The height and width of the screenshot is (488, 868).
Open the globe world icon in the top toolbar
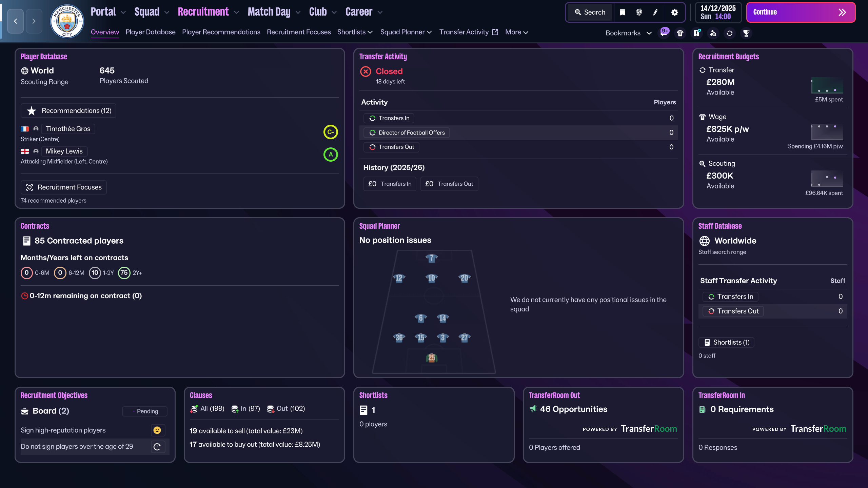[639, 12]
